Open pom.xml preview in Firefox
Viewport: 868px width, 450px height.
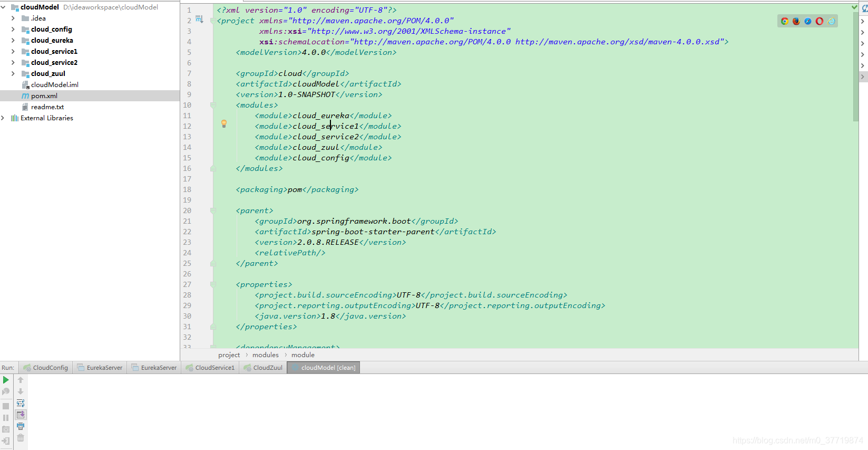[796, 21]
